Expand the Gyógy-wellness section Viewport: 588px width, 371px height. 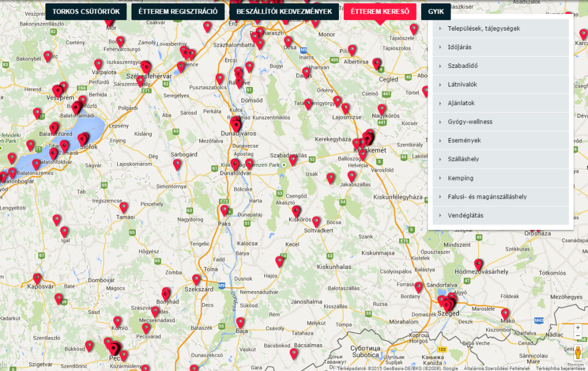coord(500,122)
